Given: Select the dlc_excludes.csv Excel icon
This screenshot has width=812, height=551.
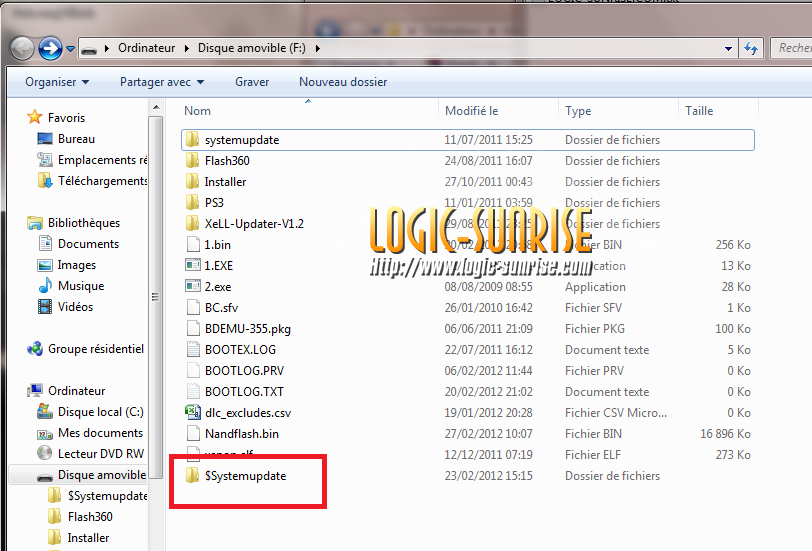Looking at the screenshot, I should (x=193, y=412).
